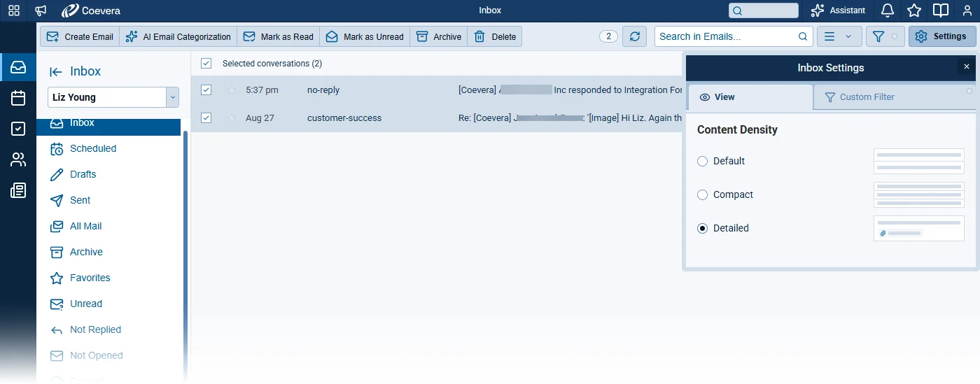Open the customer-success email subject

pyautogui.click(x=570, y=118)
